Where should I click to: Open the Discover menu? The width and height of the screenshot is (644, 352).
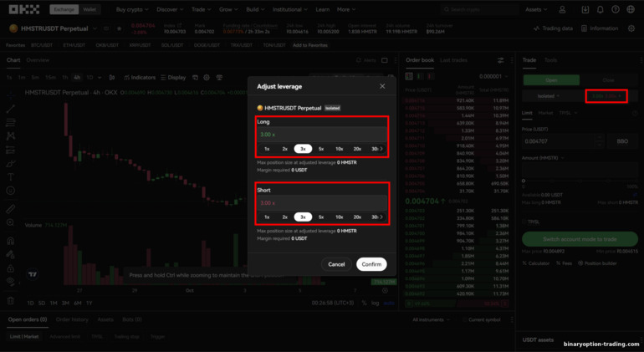click(170, 9)
